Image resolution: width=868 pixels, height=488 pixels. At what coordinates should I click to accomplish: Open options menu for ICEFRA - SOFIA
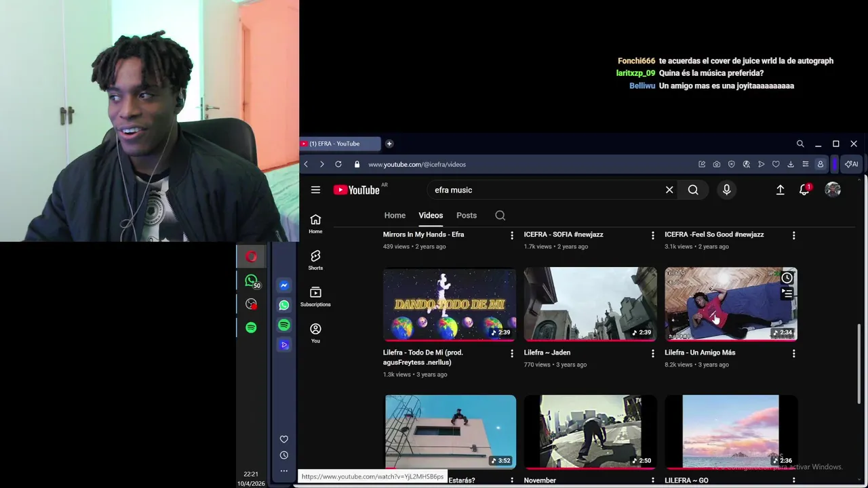coord(653,235)
